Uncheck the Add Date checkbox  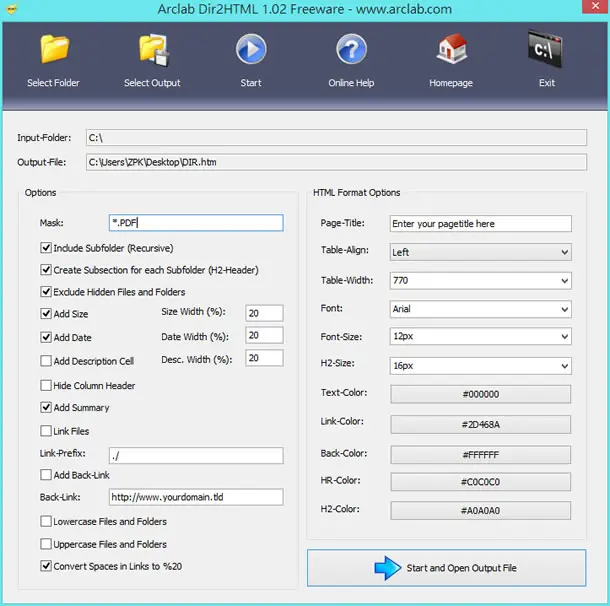pyautogui.click(x=46, y=337)
